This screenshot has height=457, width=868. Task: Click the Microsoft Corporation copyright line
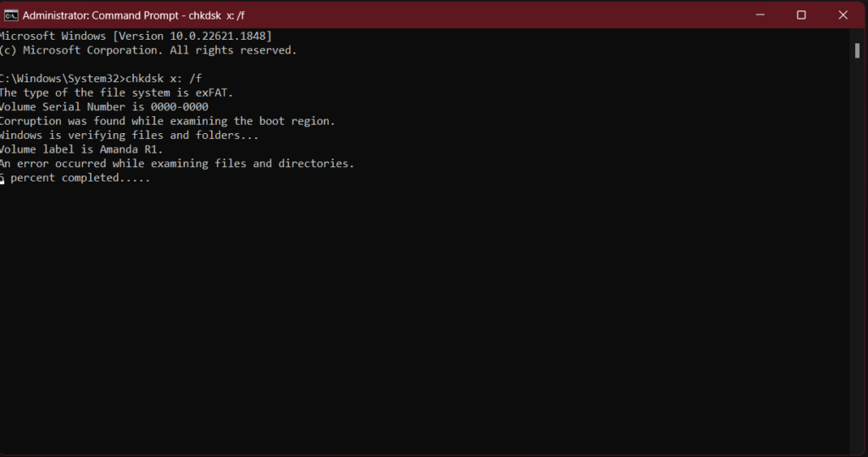point(148,50)
